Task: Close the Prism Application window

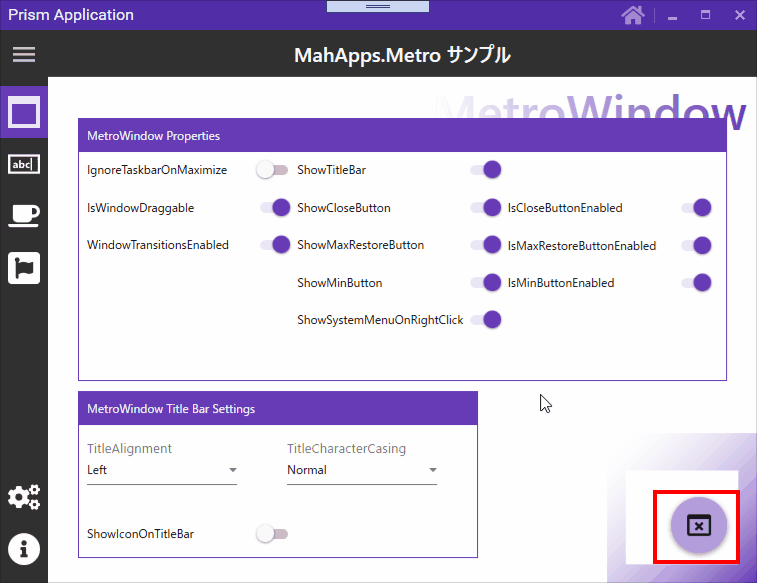Action: pyautogui.click(x=740, y=15)
